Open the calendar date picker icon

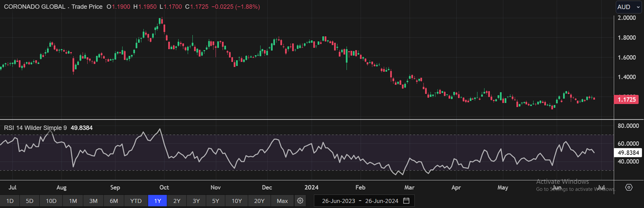(x=406, y=201)
